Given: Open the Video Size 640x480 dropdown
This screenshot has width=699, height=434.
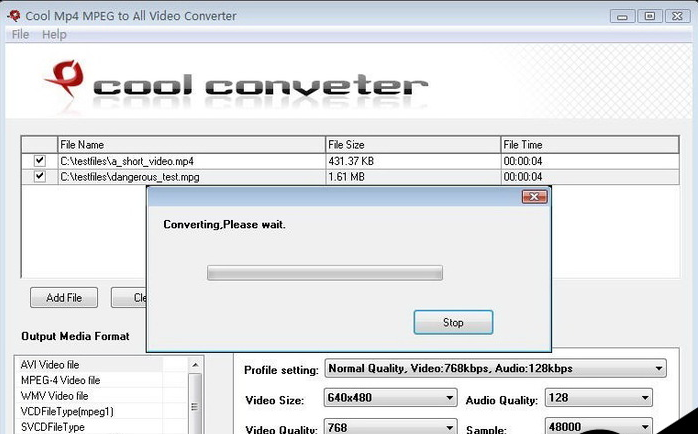Looking at the screenshot, I should point(390,397).
